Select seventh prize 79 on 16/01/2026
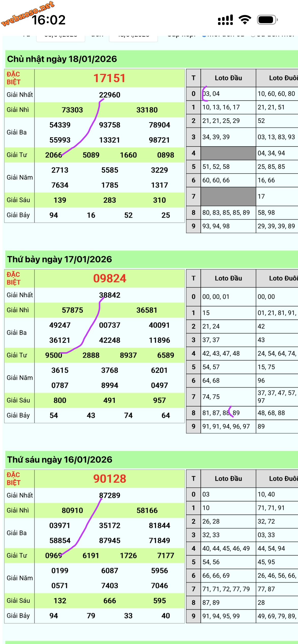Image resolution: width=298 pixels, height=644 pixels. click(91, 616)
